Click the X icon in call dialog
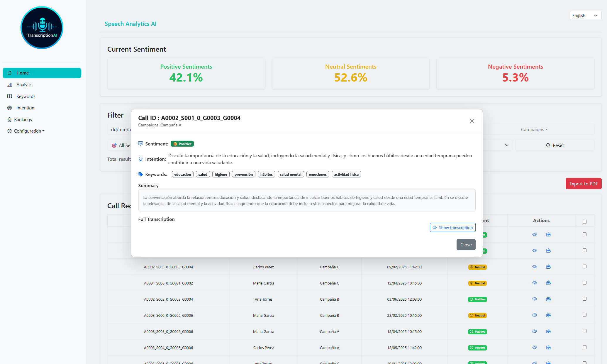Image resolution: width=607 pixels, height=364 pixels. click(472, 121)
